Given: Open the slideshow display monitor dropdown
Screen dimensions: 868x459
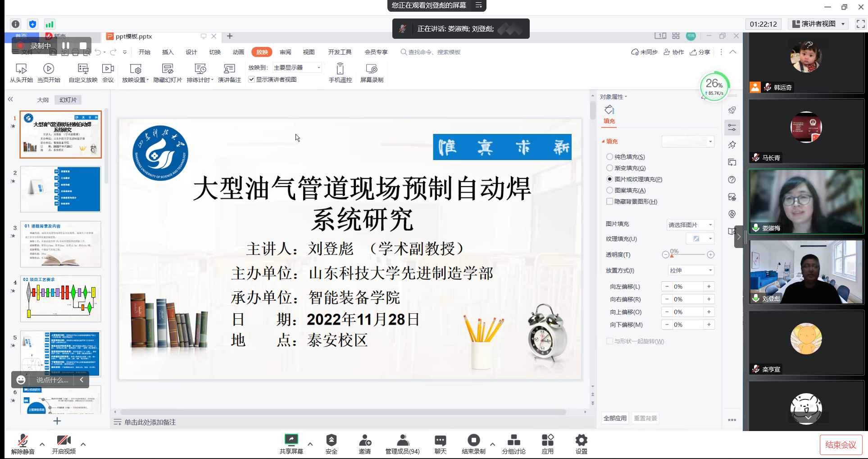Looking at the screenshot, I should tap(297, 68).
